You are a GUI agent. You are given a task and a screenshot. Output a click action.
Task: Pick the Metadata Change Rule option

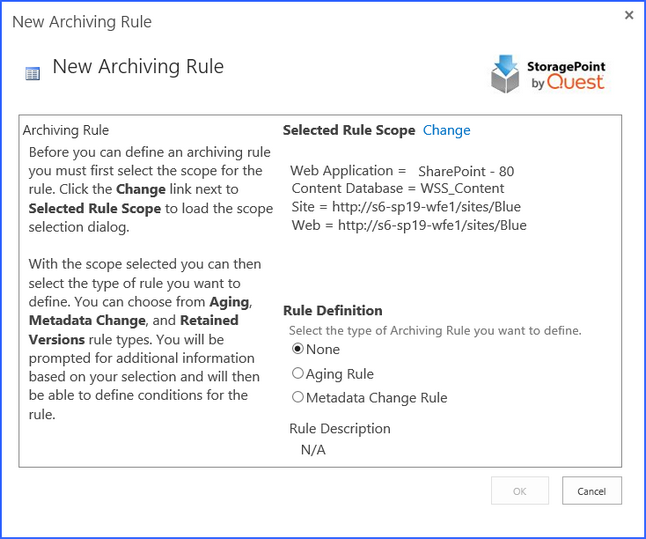tap(297, 397)
